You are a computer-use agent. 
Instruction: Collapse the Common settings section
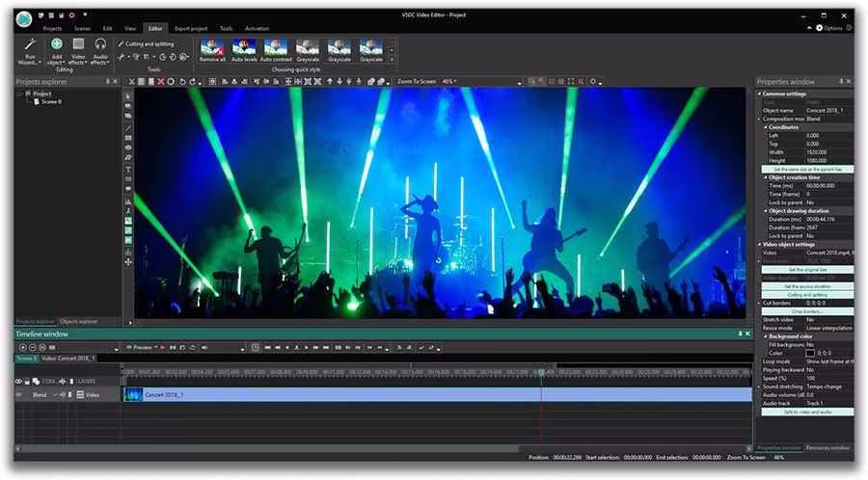click(x=760, y=94)
